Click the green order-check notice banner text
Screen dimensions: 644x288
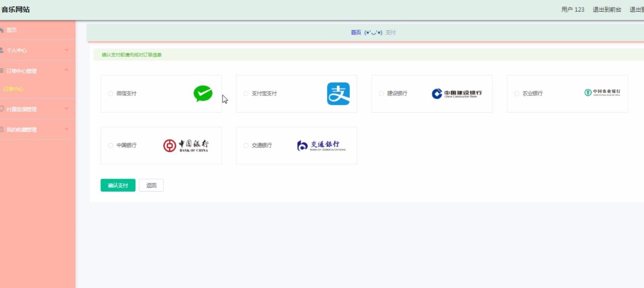[131, 55]
